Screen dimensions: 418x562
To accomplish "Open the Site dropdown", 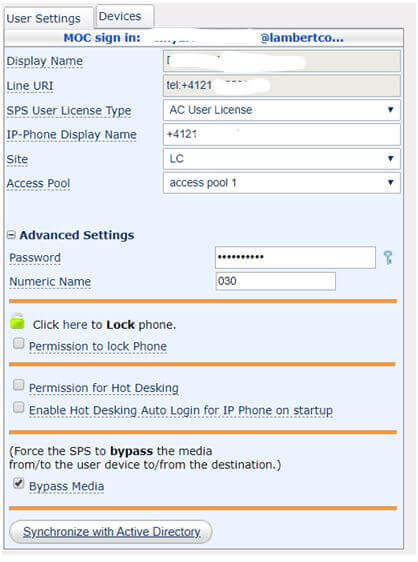I will (282, 159).
